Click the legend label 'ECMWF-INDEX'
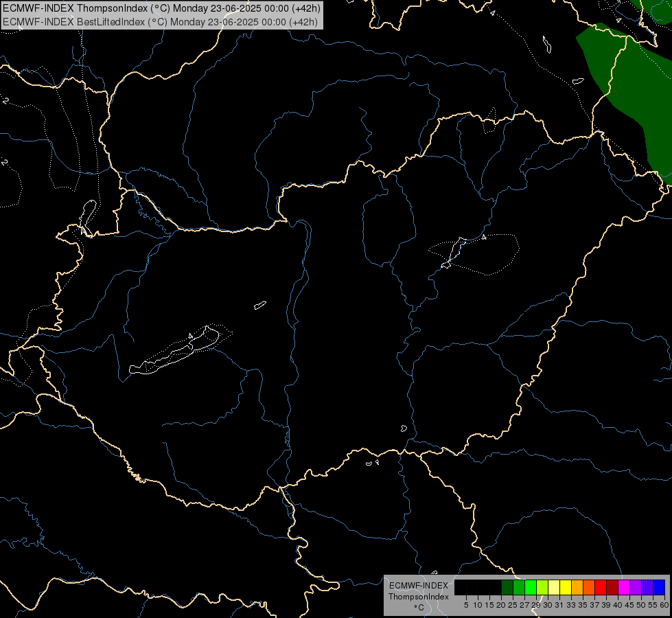The height and width of the screenshot is (618, 672). [418, 586]
